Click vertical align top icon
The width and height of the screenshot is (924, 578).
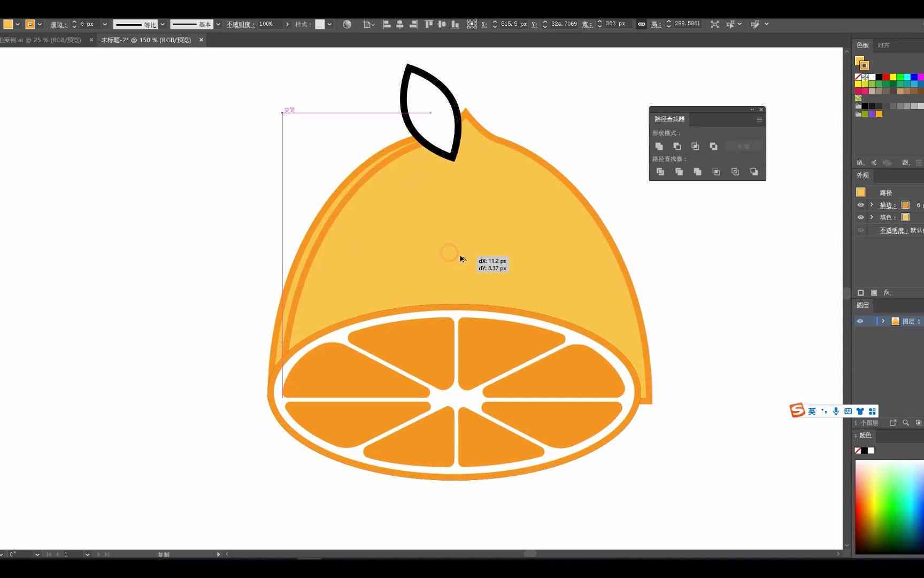(x=428, y=24)
